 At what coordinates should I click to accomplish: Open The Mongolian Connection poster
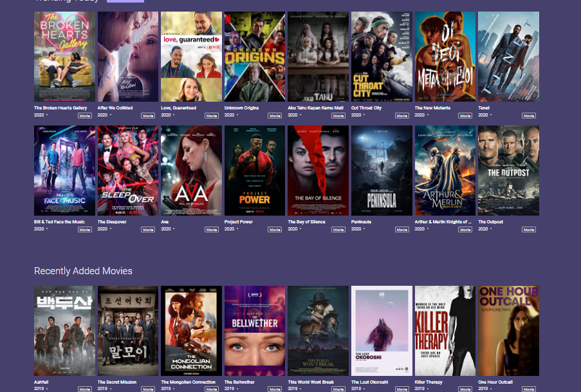coord(191,330)
